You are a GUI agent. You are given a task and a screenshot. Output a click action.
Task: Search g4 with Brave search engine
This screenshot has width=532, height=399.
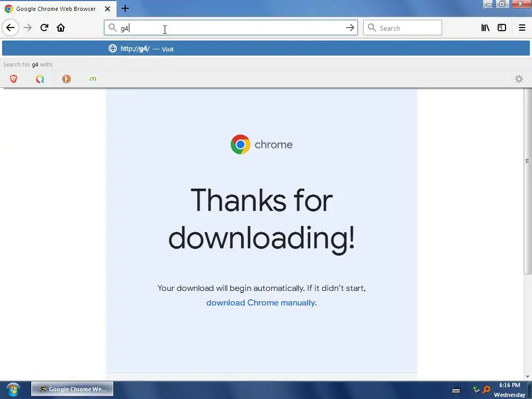click(x=14, y=79)
